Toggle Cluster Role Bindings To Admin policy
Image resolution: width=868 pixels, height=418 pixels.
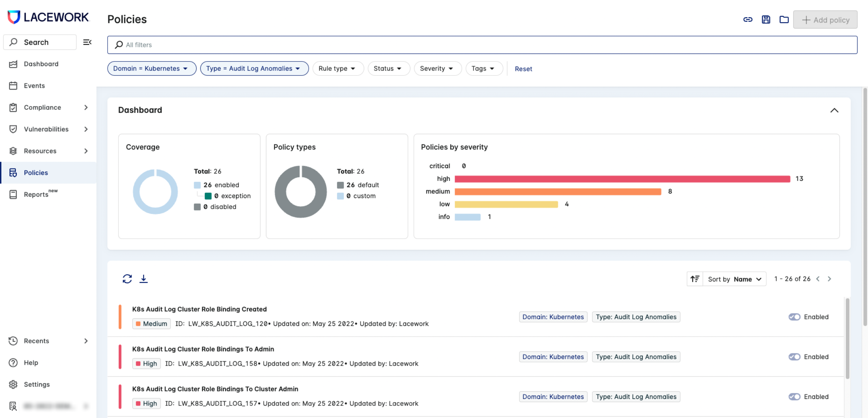[x=794, y=357]
